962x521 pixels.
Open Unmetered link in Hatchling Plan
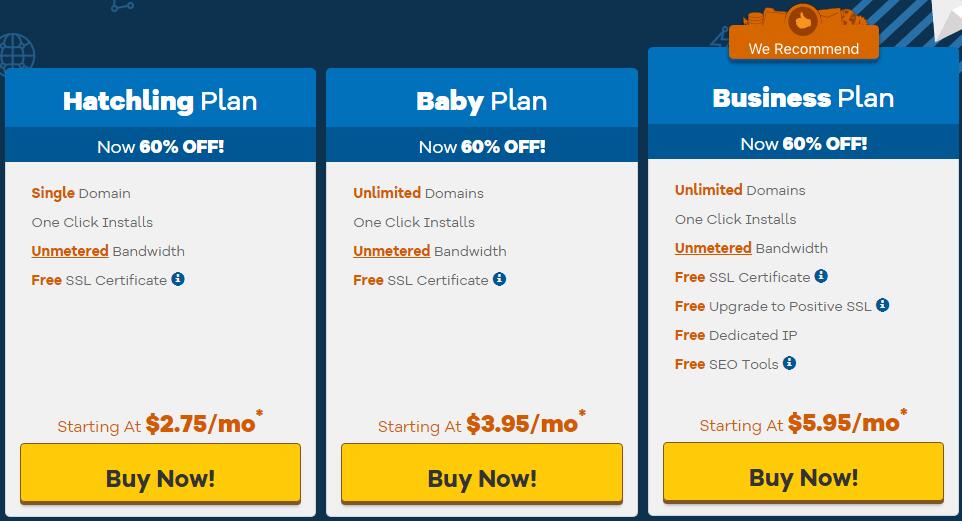70,251
